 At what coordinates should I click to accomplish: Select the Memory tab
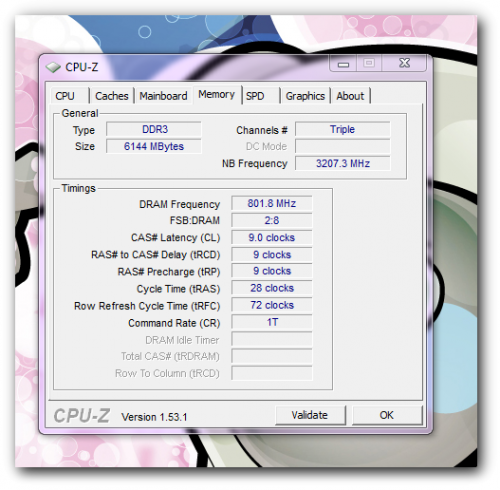[217, 95]
